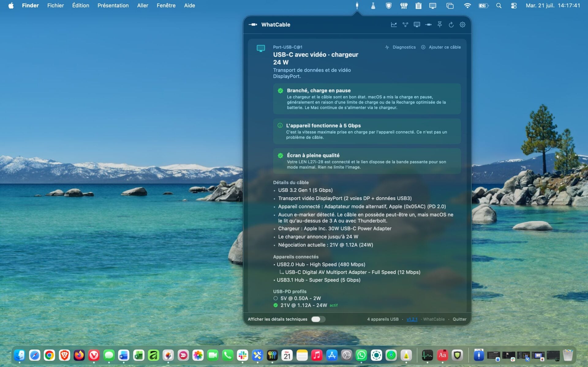
Task: Open the Trash in the Dock
Action: (568, 355)
